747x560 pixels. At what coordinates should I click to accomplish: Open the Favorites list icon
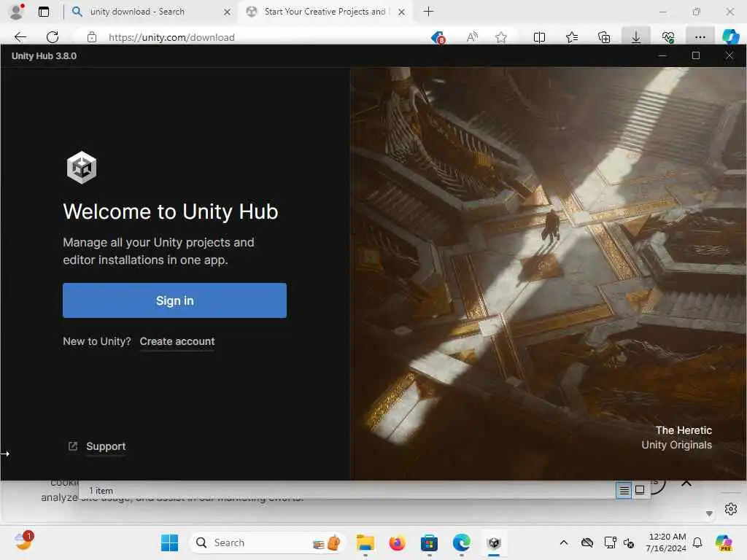point(572,37)
